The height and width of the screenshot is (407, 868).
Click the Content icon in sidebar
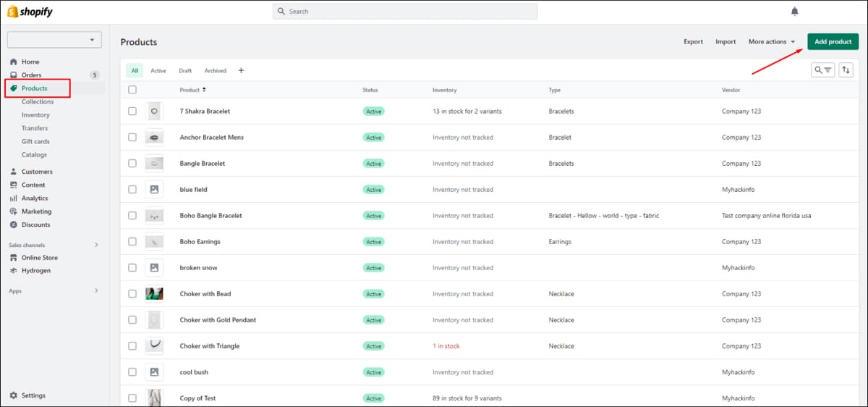click(x=13, y=185)
